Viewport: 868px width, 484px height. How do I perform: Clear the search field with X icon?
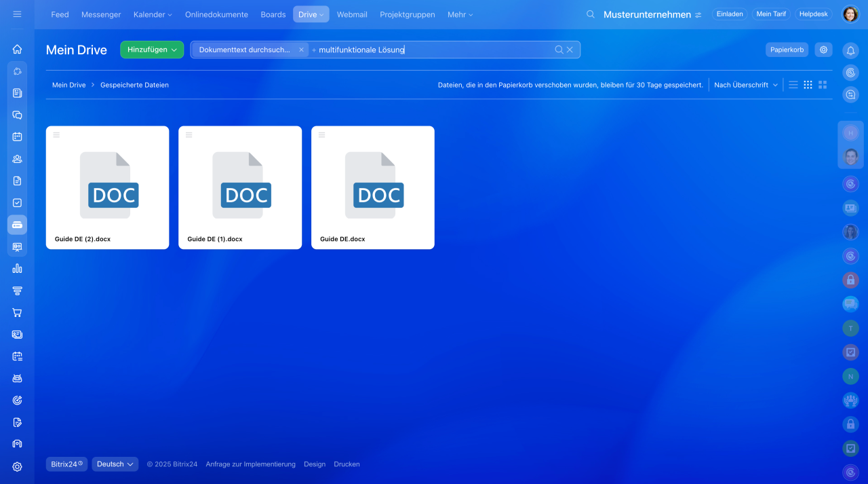coord(570,50)
